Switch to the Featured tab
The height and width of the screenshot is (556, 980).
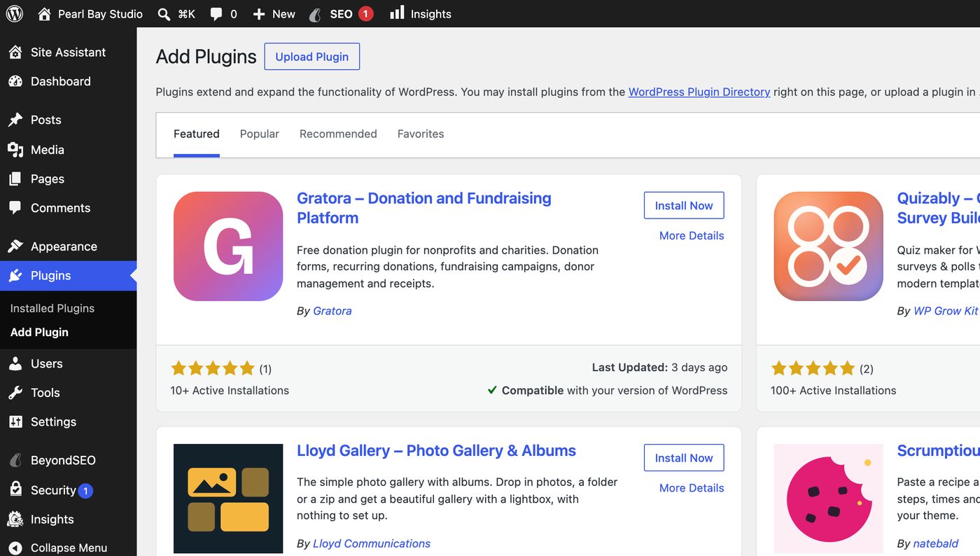[196, 134]
